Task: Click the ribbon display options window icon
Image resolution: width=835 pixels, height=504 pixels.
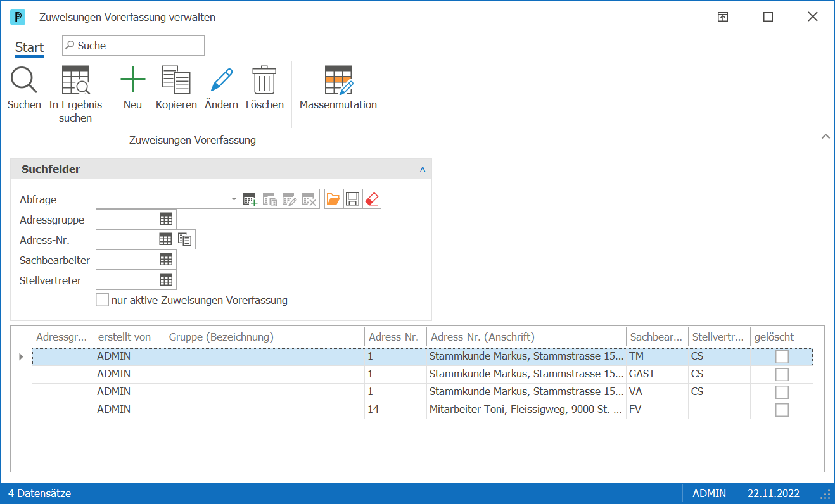Action: coord(723,17)
